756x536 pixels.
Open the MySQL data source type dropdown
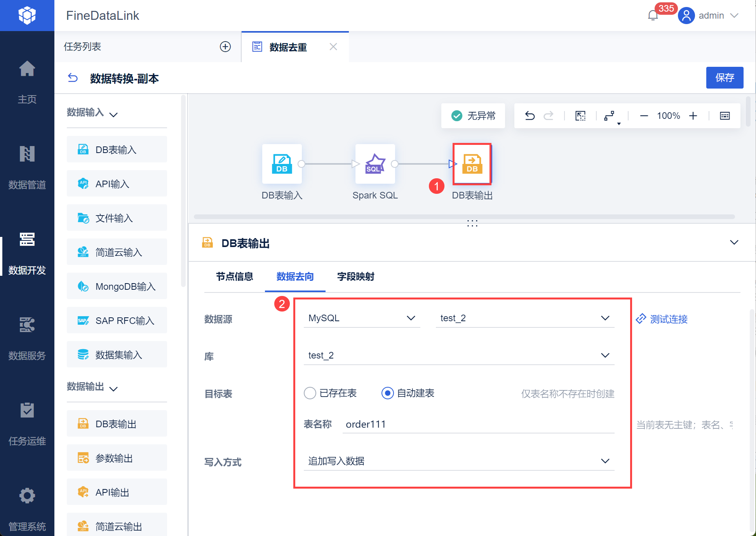tap(361, 318)
